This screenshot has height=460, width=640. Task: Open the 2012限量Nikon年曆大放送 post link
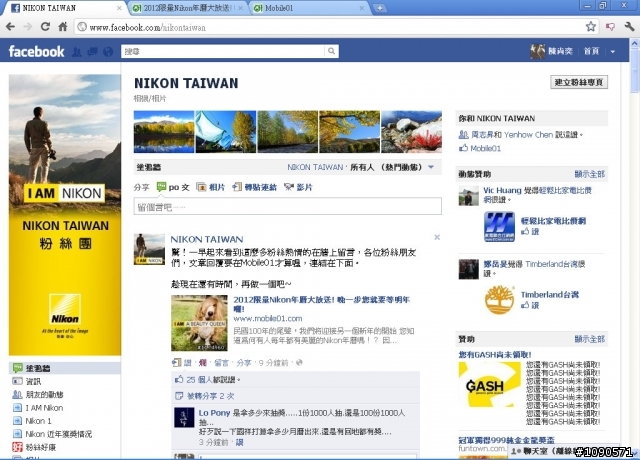(321, 304)
